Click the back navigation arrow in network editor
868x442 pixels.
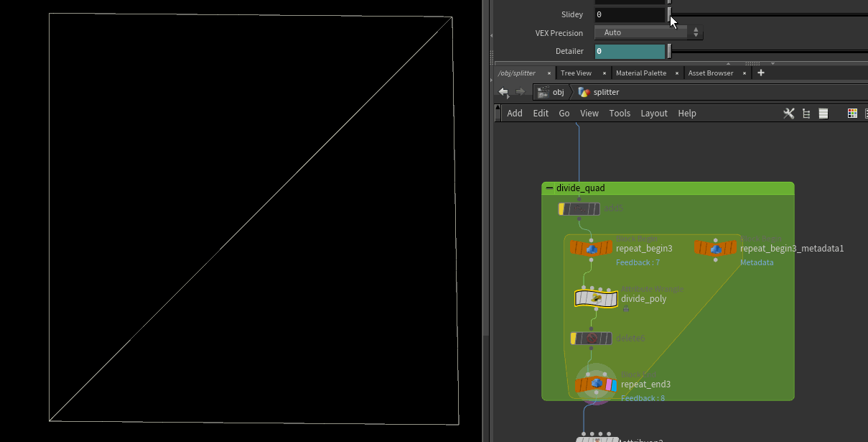pos(503,92)
